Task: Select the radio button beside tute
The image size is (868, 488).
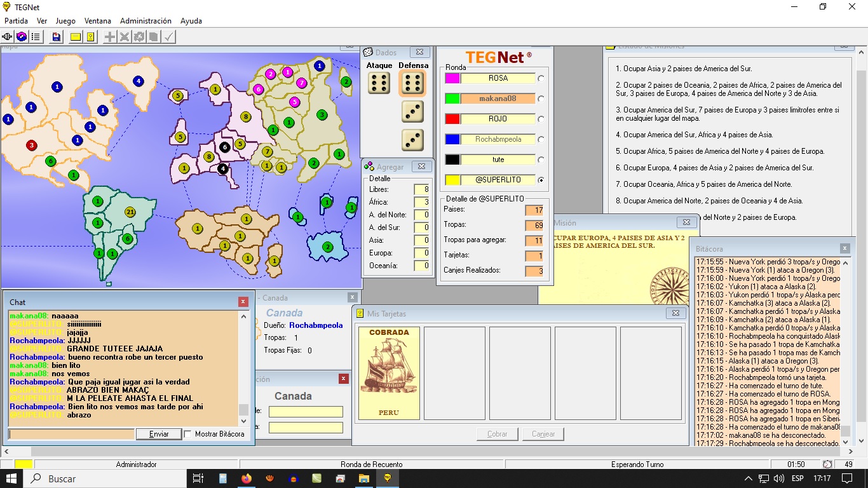Action: 541,159
